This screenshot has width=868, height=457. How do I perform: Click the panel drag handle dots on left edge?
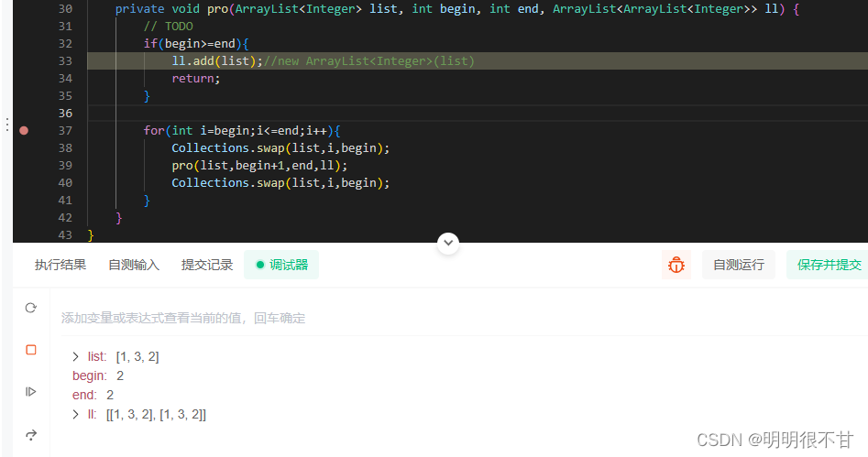[x=6, y=125]
